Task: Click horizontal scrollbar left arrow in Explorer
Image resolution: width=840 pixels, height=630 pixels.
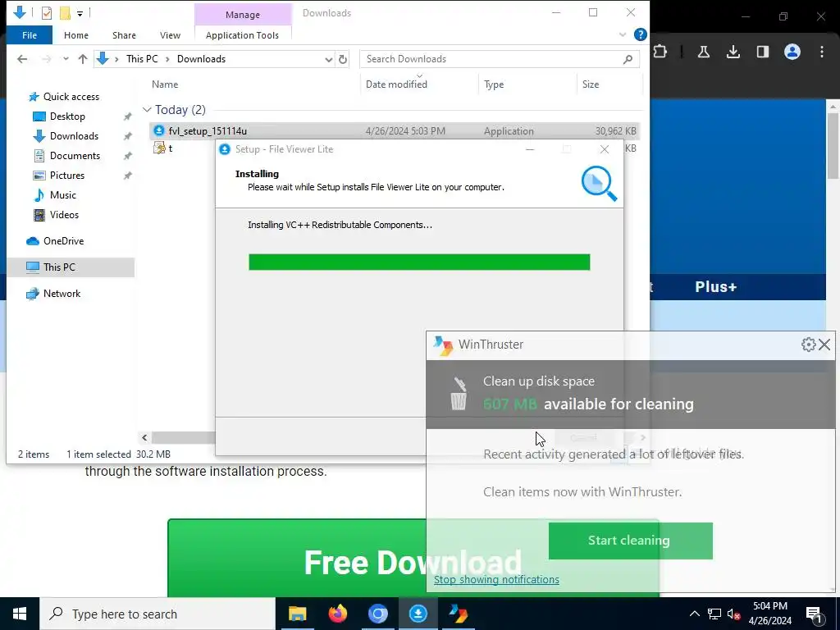Action: point(144,438)
